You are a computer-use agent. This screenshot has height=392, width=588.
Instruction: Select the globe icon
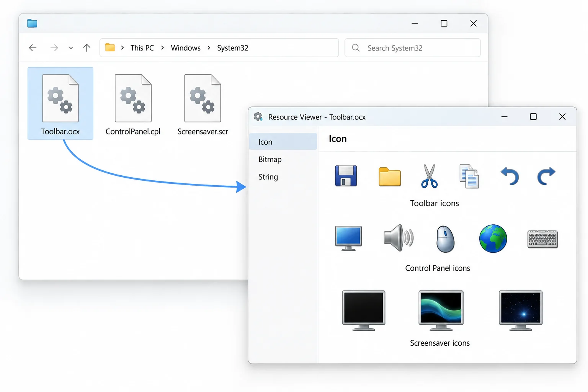(x=493, y=238)
